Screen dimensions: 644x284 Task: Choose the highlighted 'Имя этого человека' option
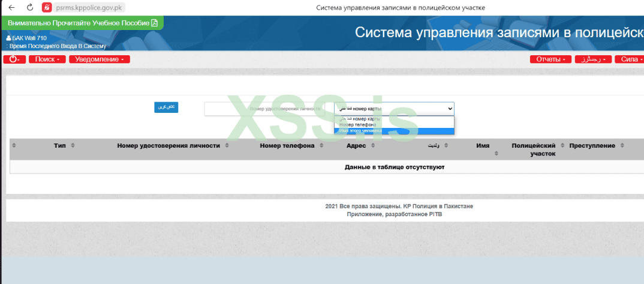point(395,131)
